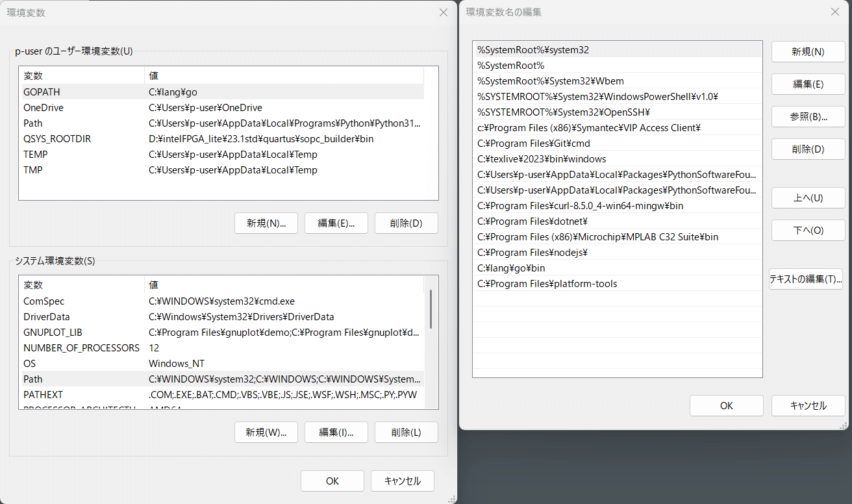This screenshot has width=852, height=504.
Task: Select the C:¥texlive¥2023¥bin¥windows entry
Action: pyautogui.click(x=617, y=158)
